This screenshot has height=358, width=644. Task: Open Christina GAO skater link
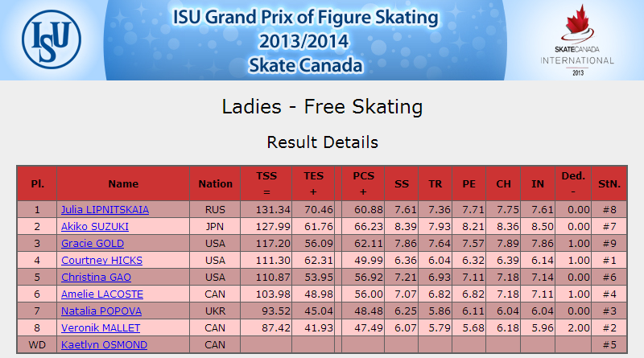point(96,277)
